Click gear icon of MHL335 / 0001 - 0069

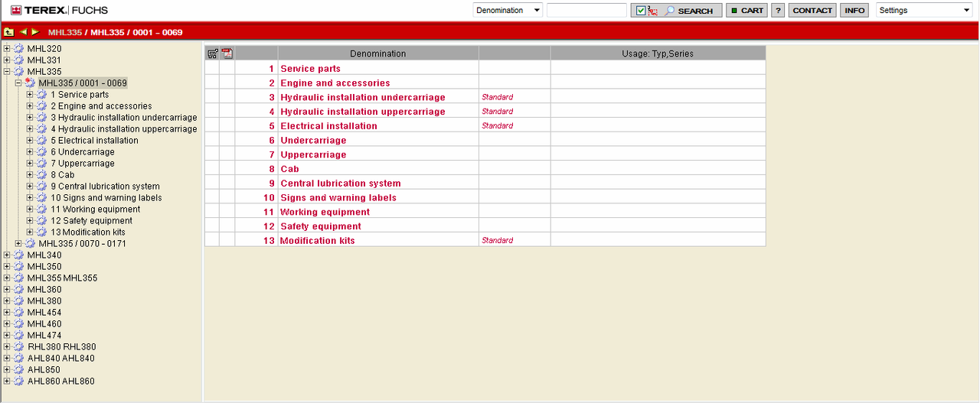[30, 83]
